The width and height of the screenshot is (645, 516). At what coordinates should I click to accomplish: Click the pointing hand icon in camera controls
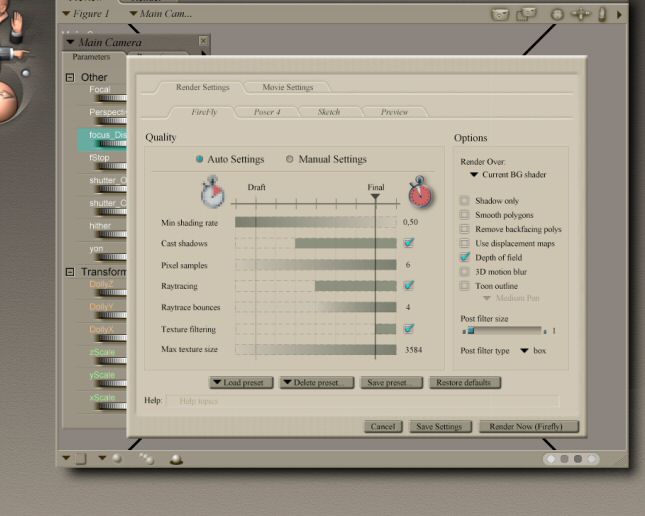14,54
